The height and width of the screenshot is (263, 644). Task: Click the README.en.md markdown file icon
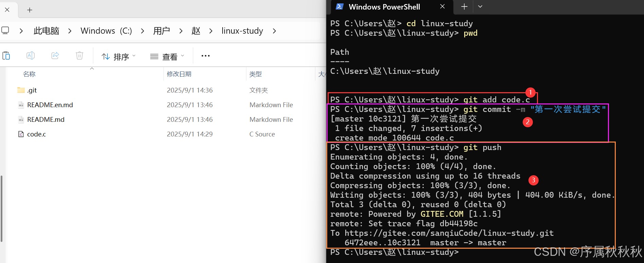pos(21,105)
